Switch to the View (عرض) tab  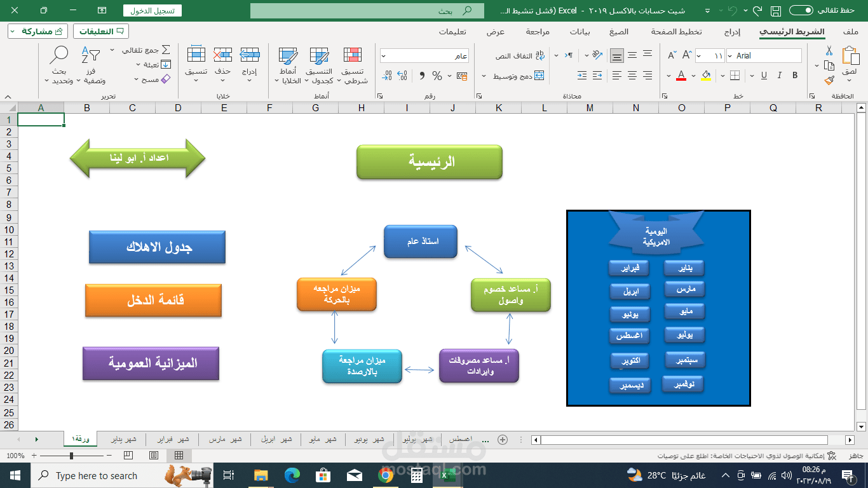[x=496, y=31]
